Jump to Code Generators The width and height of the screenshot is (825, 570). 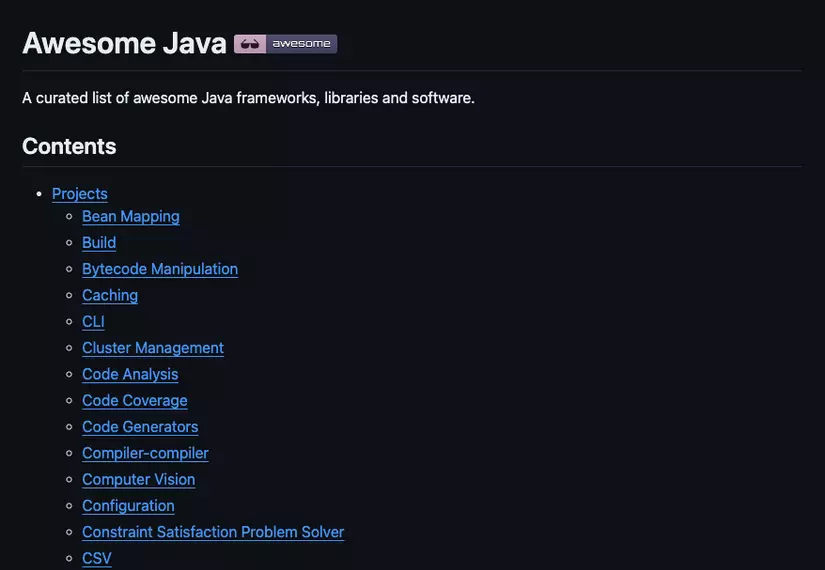coord(140,427)
